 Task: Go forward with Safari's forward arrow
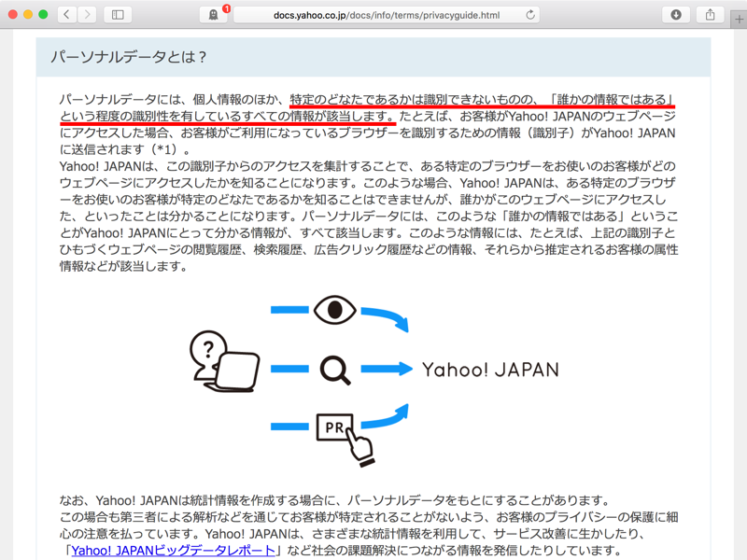[87, 15]
